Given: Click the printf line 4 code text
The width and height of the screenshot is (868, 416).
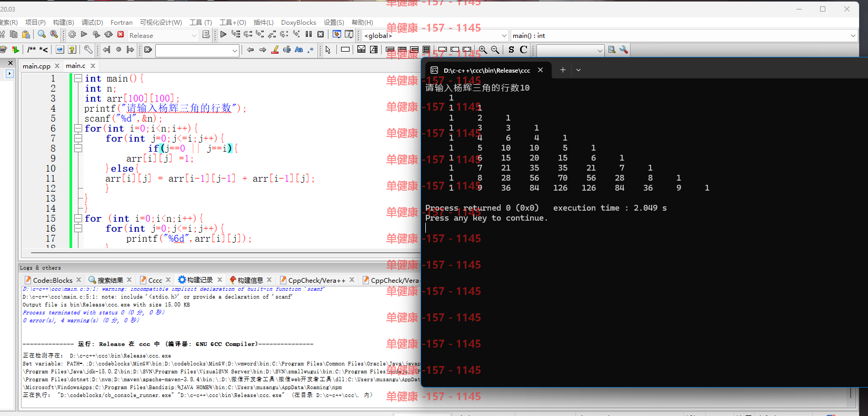Looking at the screenshot, I should coord(165,108).
